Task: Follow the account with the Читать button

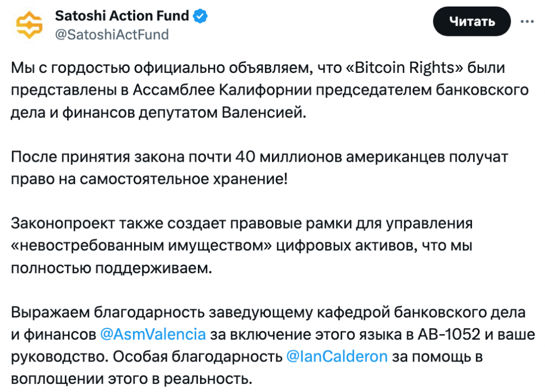Action: (x=471, y=21)
